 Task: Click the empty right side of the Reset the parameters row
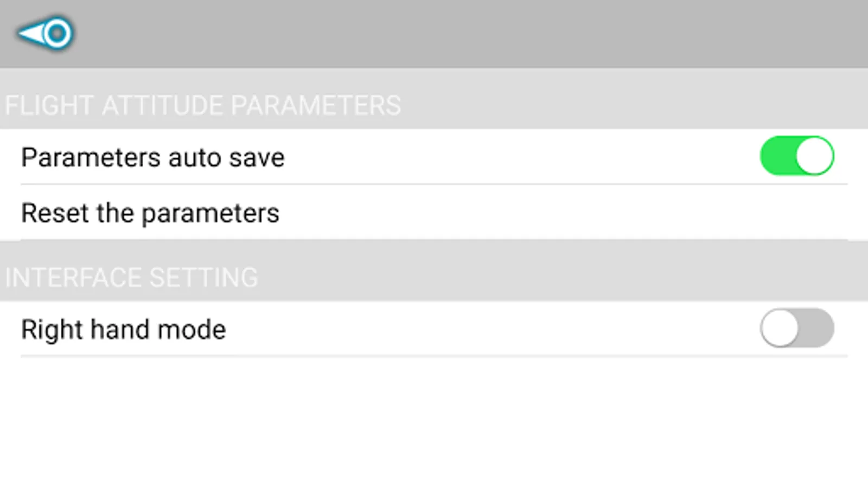click(x=597, y=213)
